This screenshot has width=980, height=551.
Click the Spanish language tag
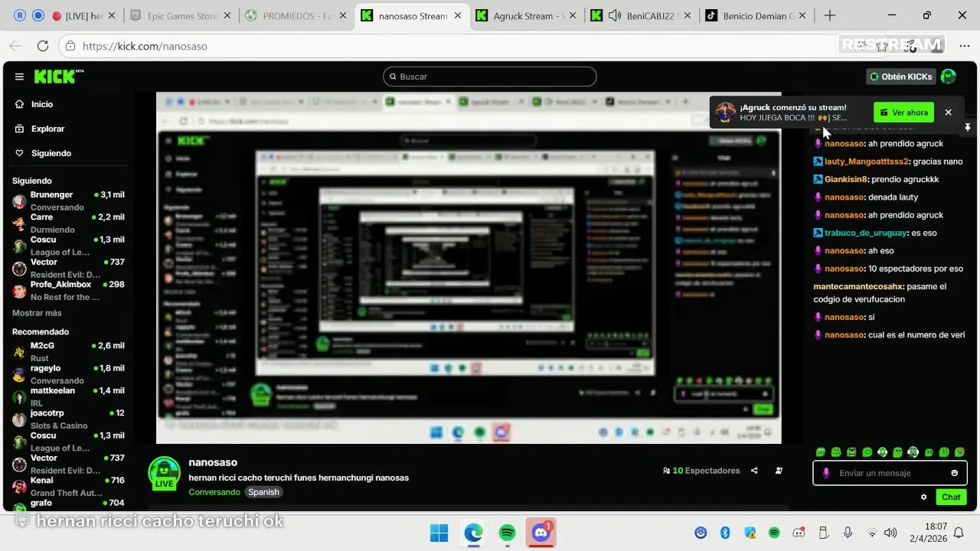click(263, 492)
